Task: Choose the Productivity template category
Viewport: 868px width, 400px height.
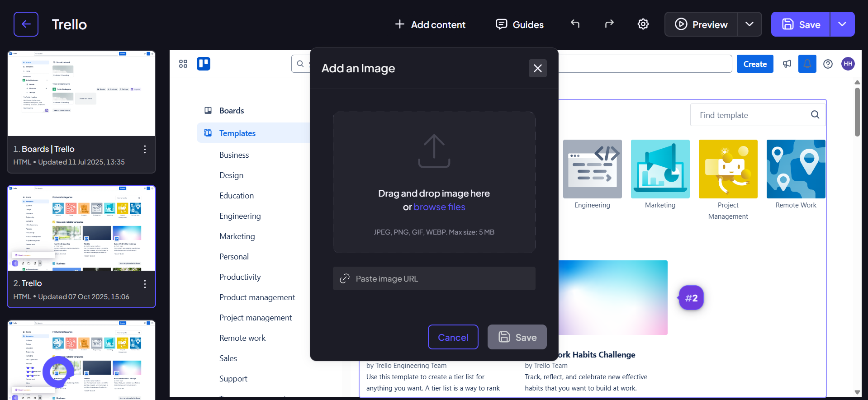Action: [240, 277]
